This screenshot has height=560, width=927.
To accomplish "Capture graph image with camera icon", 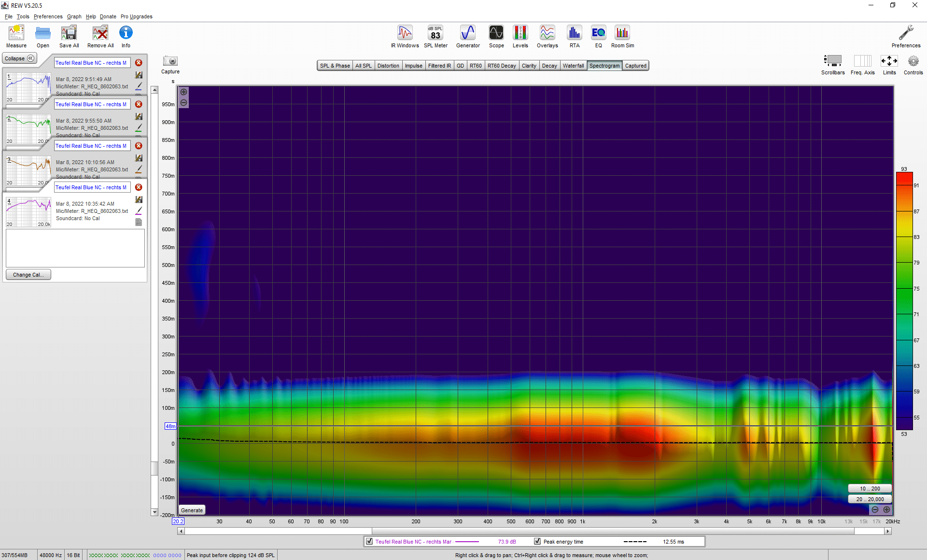I will [x=170, y=61].
